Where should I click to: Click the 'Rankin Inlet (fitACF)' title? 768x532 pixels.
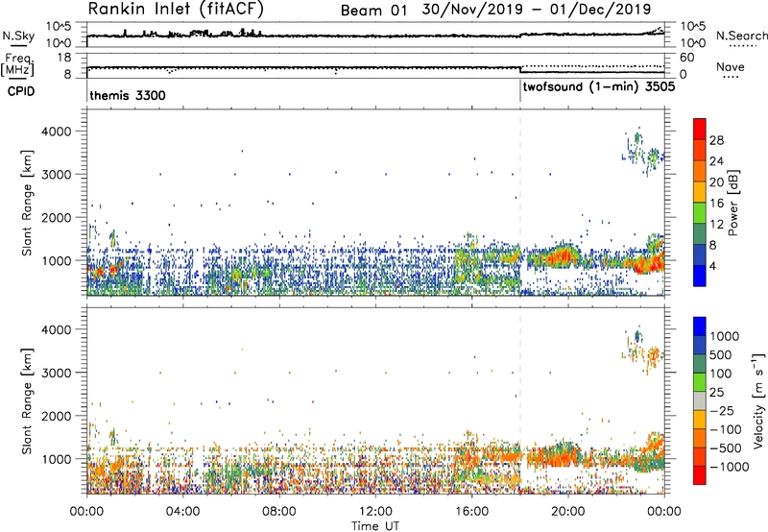click(176, 10)
